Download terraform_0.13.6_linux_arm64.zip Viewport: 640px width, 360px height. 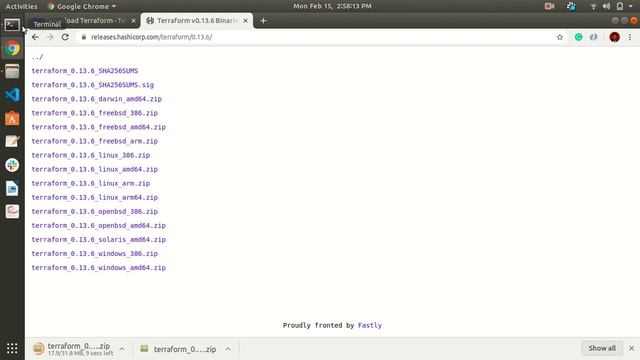click(x=95, y=198)
